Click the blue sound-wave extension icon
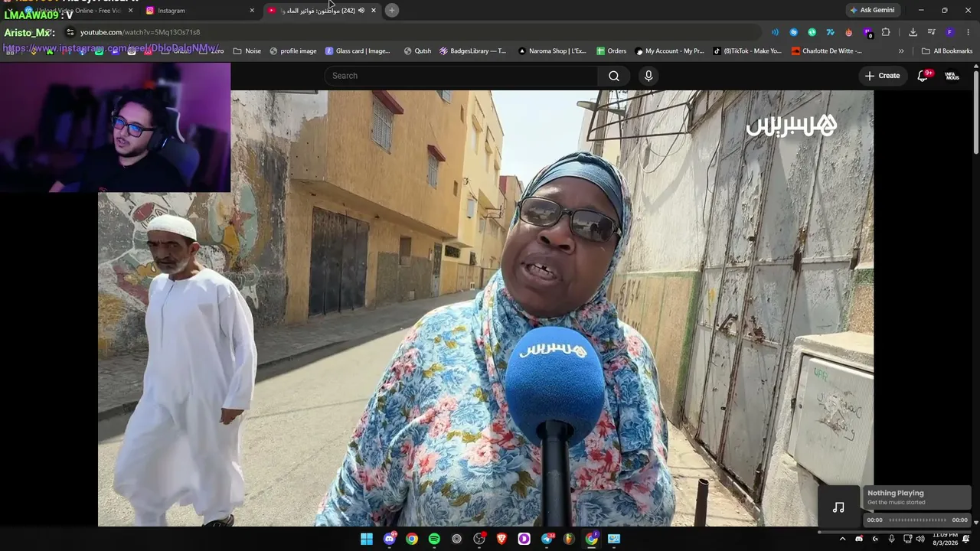This screenshot has width=980, height=551. (x=775, y=32)
